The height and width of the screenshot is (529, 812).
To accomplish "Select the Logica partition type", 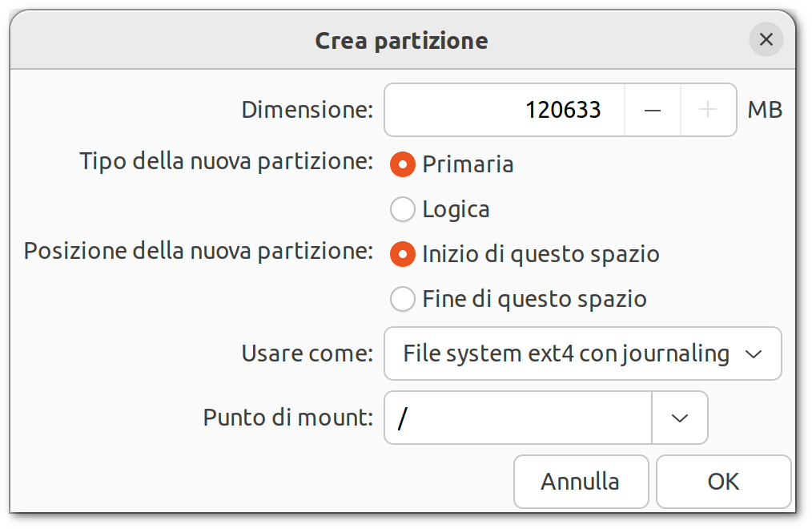I will [402, 209].
